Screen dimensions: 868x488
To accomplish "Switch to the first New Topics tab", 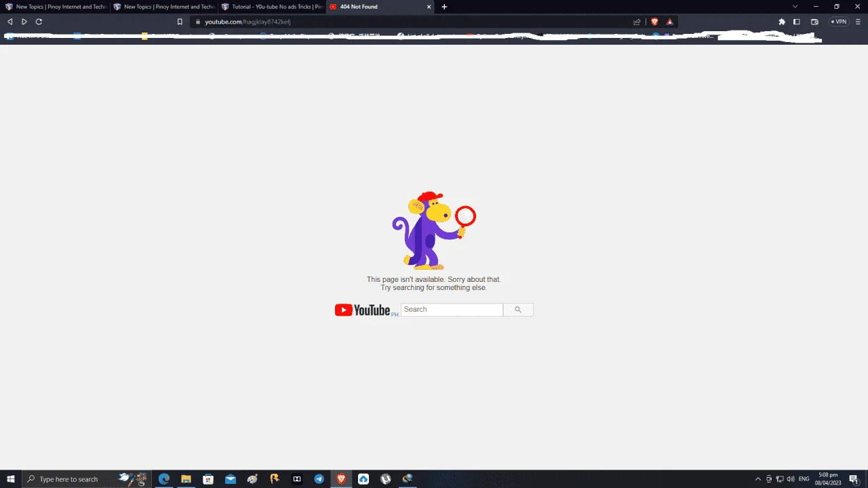I will 55,7.
